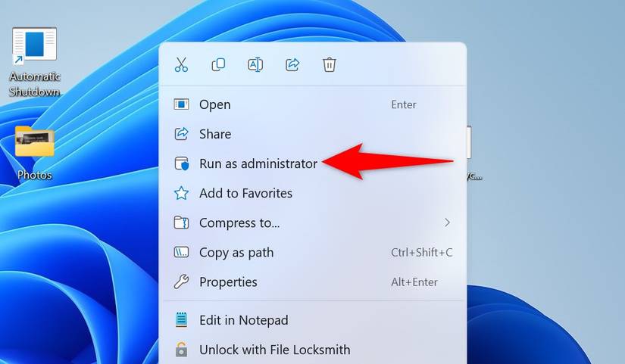Click the path icon beside Copy as path
625x364 pixels.
coord(181,252)
